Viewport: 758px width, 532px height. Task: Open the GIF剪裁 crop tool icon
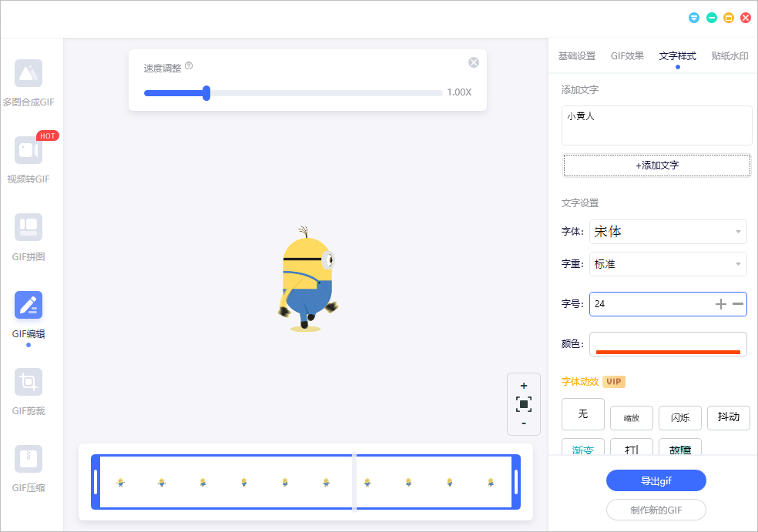29,382
